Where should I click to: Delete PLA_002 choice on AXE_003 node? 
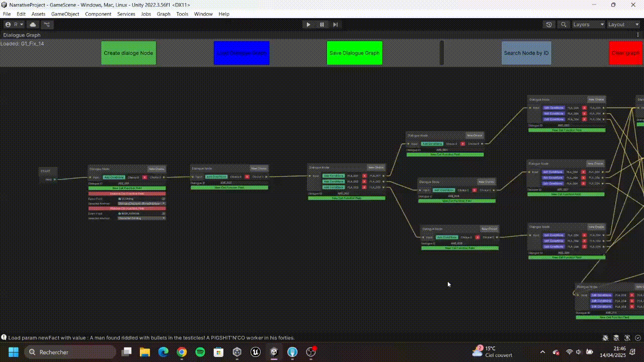coord(364,182)
